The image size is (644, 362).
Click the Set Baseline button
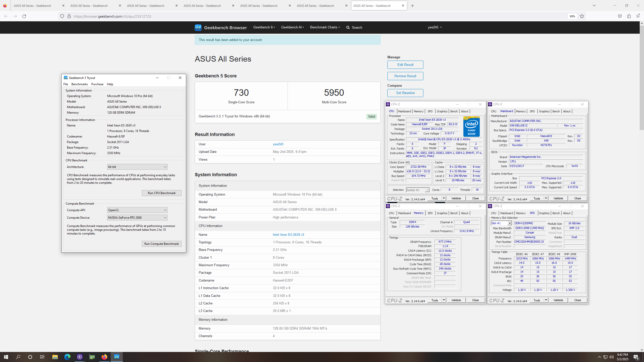(405, 93)
